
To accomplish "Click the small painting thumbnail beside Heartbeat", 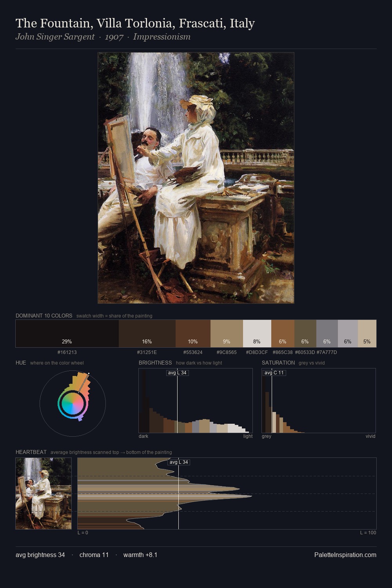I will (44, 494).
